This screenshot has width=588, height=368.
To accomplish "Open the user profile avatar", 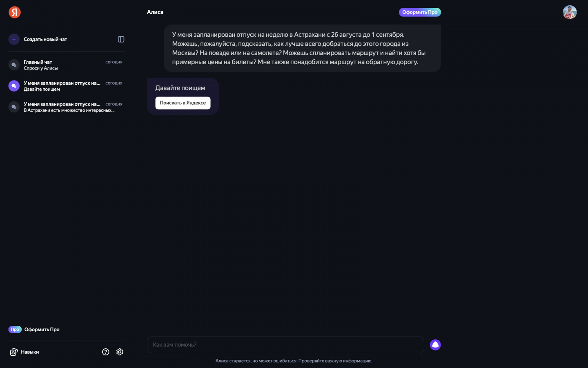I will click(x=569, y=12).
